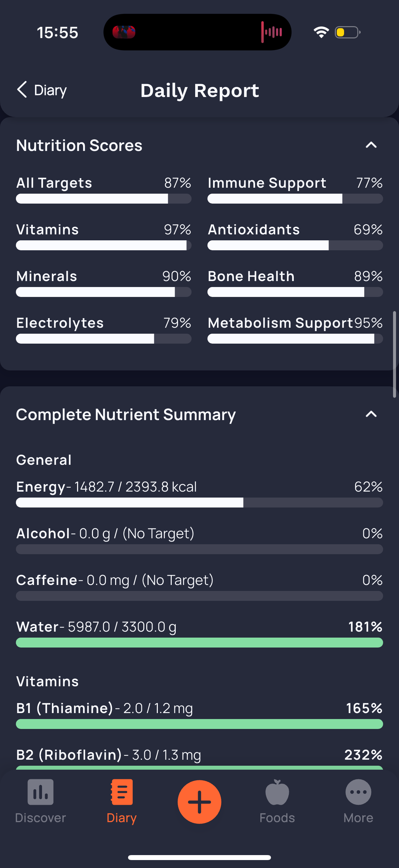Open the Discover bar chart icon

click(40, 792)
